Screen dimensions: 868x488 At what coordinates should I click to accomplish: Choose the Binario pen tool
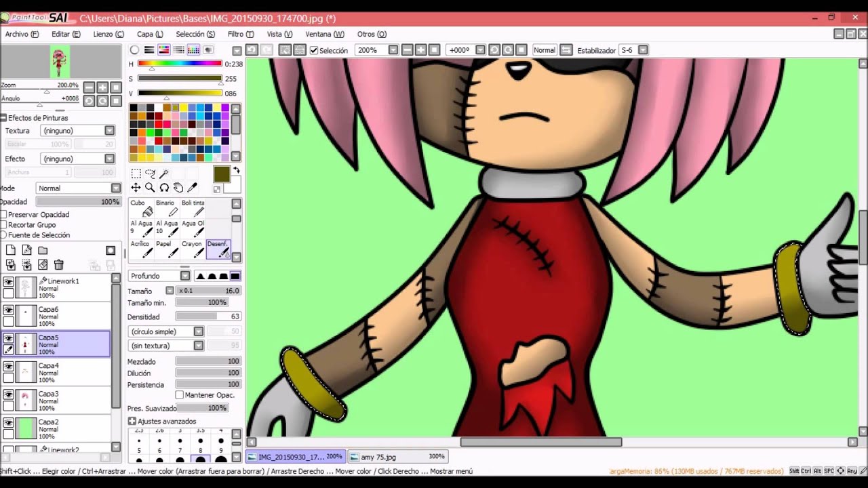click(167, 208)
